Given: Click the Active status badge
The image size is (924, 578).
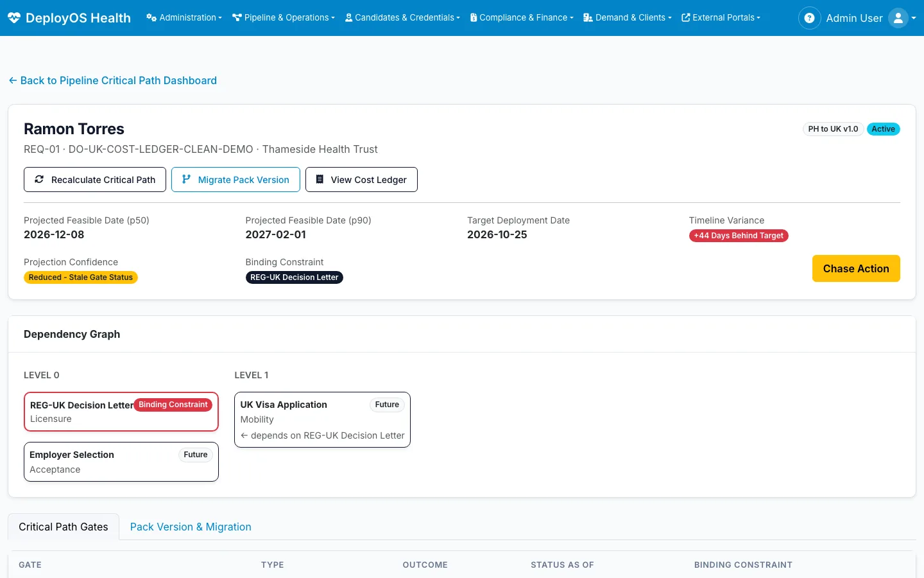Looking at the screenshot, I should click(x=883, y=129).
